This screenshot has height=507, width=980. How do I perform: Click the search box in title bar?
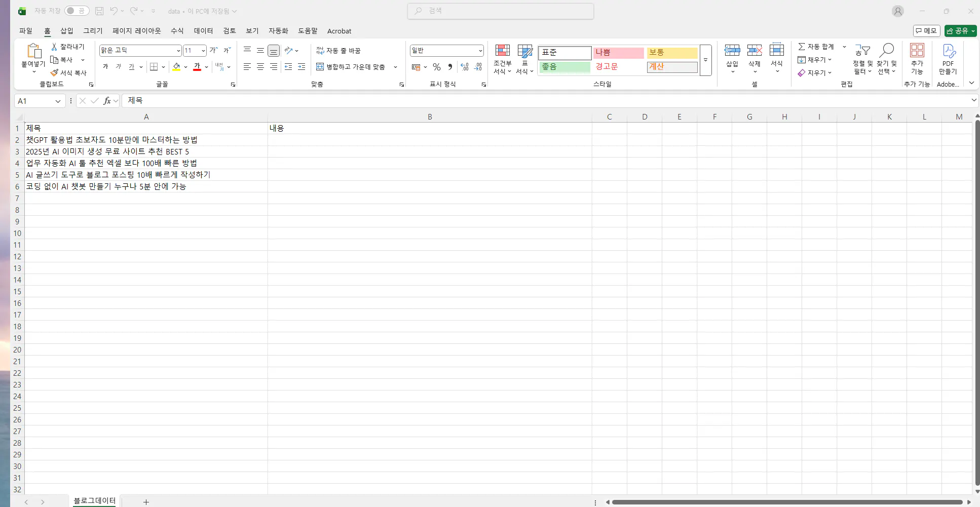501,11
